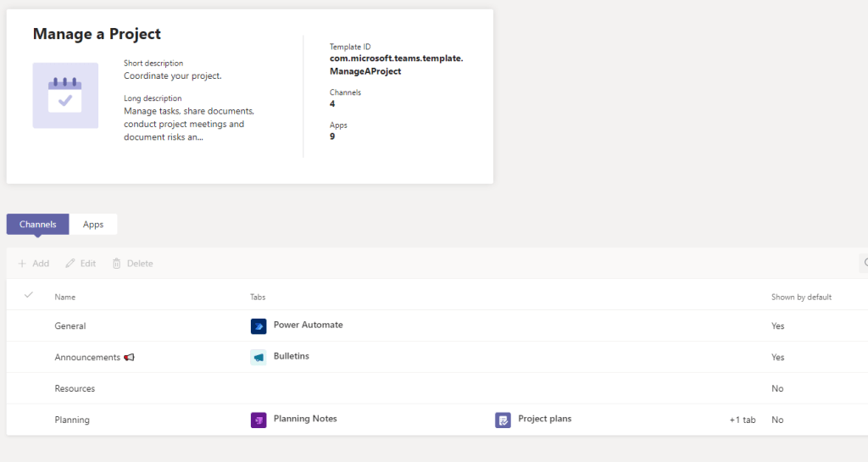Select the Resources channel row
Viewport: 868px width, 462px height.
pos(75,389)
